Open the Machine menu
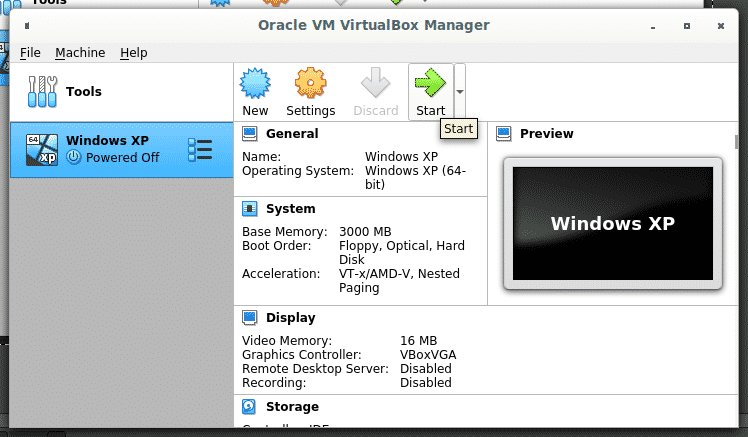Viewport: 748px width, 437px height. coord(80,52)
